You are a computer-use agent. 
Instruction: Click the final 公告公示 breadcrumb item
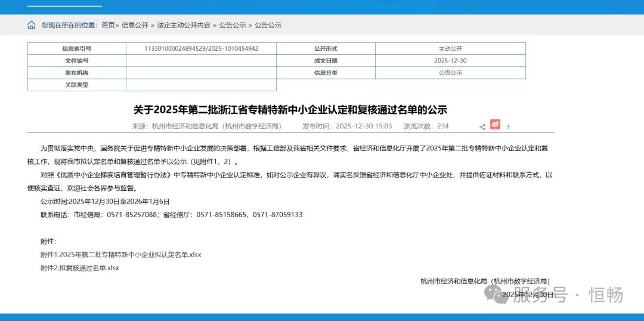(268, 25)
